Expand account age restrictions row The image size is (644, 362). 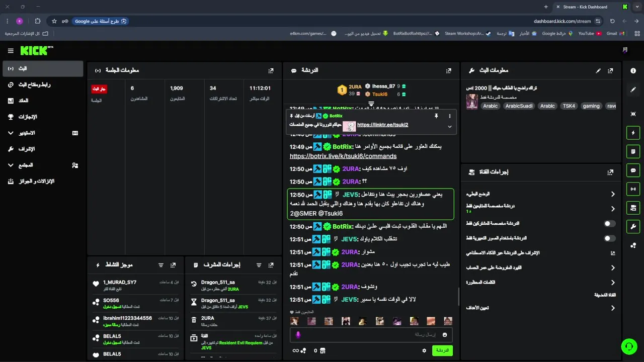(x=540, y=268)
